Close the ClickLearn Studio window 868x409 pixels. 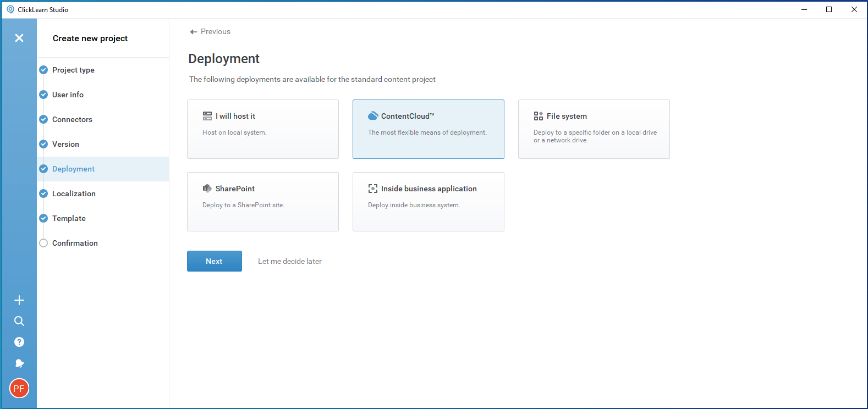coord(854,9)
